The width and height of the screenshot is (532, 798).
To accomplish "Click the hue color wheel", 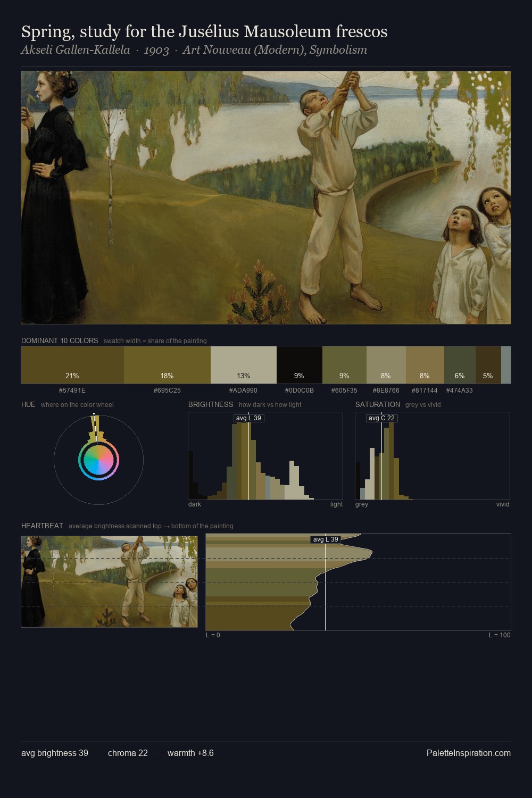I will tap(98, 460).
